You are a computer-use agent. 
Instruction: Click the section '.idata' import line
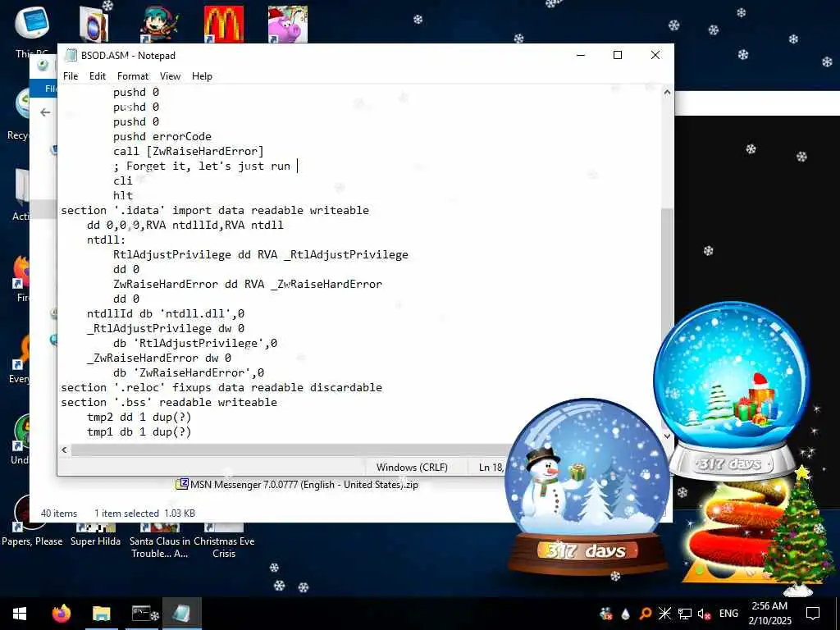pos(215,210)
